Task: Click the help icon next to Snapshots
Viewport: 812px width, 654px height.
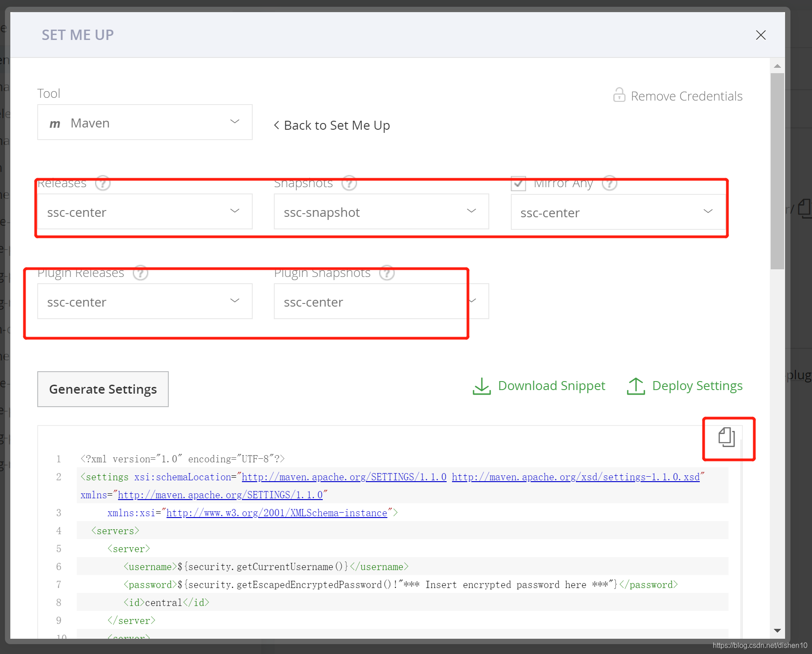Action: (349, 183)
